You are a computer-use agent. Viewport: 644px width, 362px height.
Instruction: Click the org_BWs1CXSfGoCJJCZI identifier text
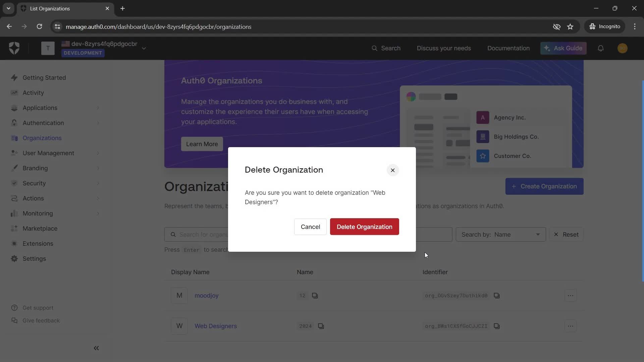tap(456, 326)
